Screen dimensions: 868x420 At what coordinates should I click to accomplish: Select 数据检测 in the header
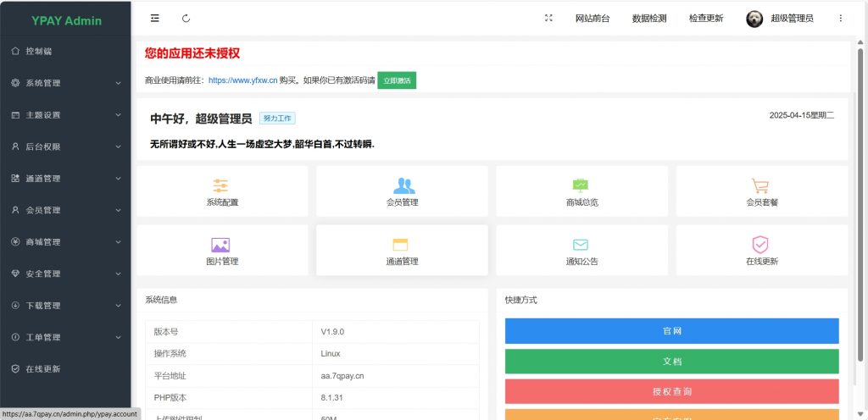[649, 19]
